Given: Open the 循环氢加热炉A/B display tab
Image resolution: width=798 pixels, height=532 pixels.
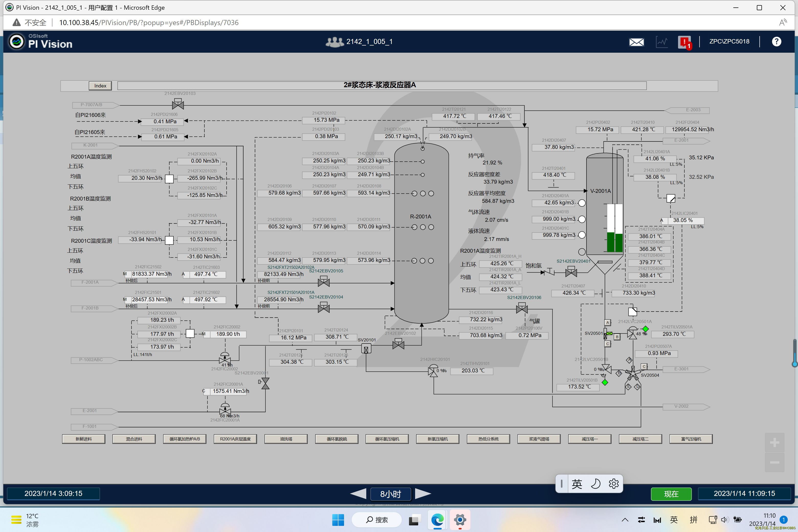Looking at the screenshot, I should tap(185, 439).
